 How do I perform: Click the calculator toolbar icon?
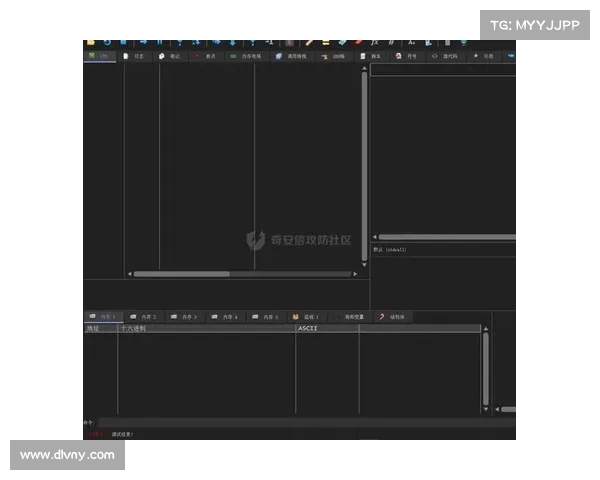coord(447,42)
